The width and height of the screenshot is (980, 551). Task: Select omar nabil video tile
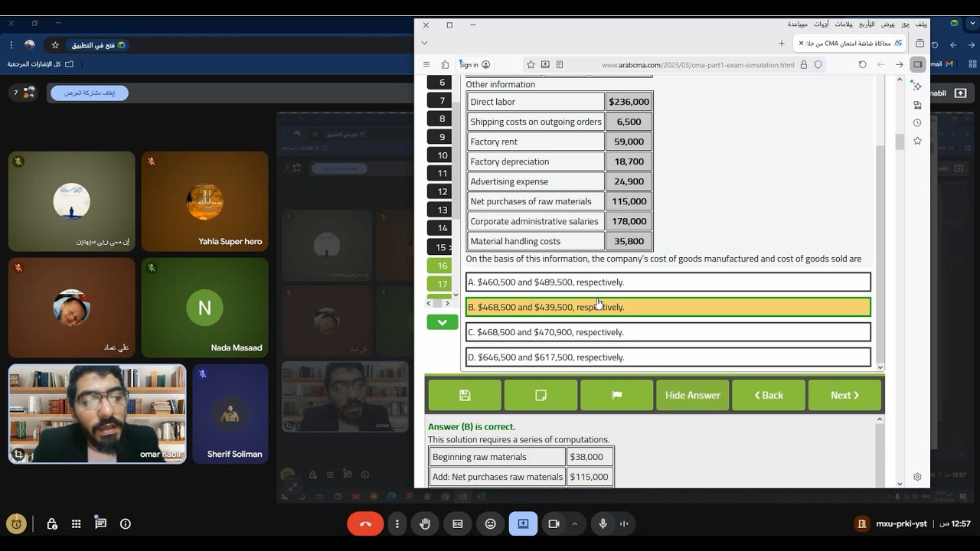[97, 413]
